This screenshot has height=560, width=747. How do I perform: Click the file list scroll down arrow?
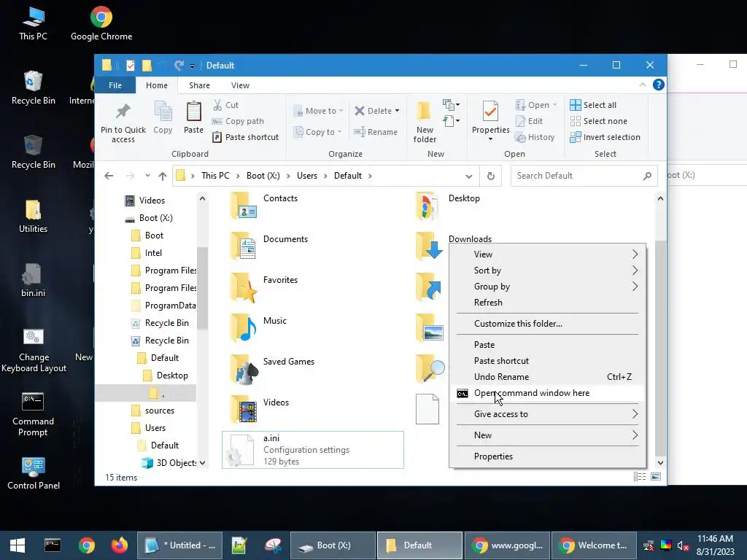(x=660, y=463)
